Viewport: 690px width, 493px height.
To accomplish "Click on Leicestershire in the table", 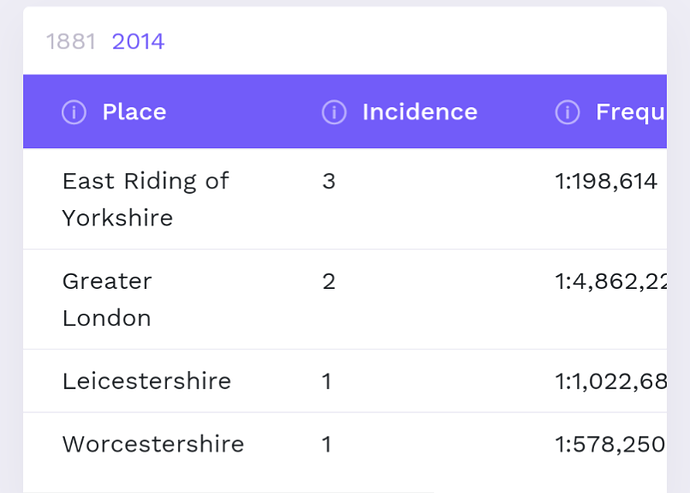I will tap(146, 381).
